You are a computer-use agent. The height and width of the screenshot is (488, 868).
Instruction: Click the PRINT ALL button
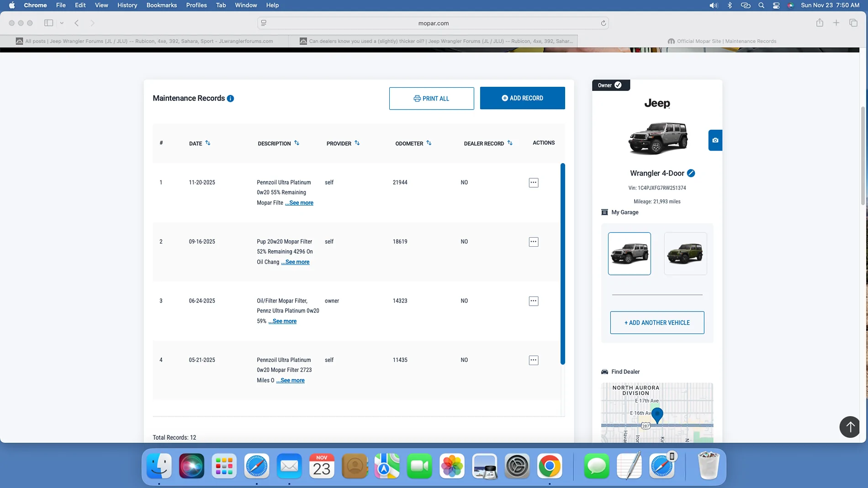pos(431,98)
